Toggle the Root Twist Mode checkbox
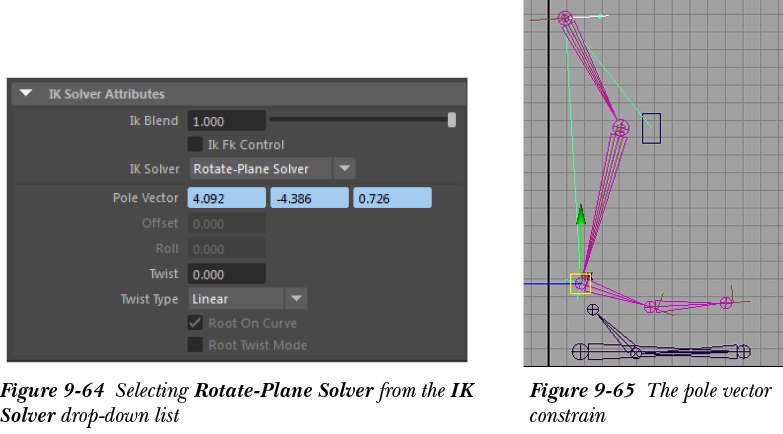The height and width of the screenshot is (434, 783). (196, 345)
